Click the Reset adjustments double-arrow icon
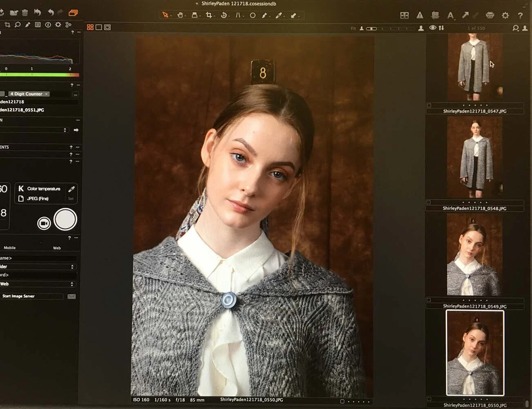 [x=37, y=13]
